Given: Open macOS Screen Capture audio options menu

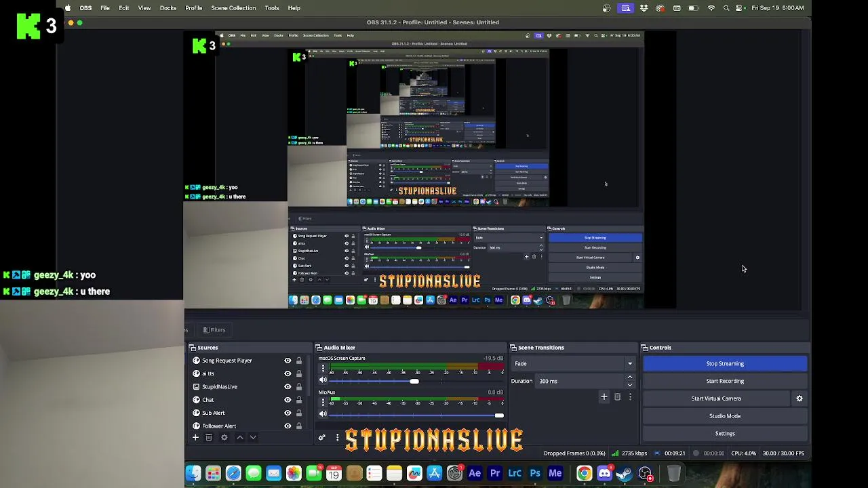Looking at the screenshot, I should pos(323,369).
